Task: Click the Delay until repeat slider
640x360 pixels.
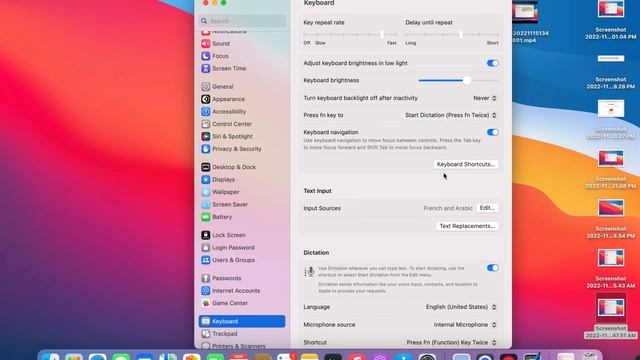Action: (x=452, y=35)
